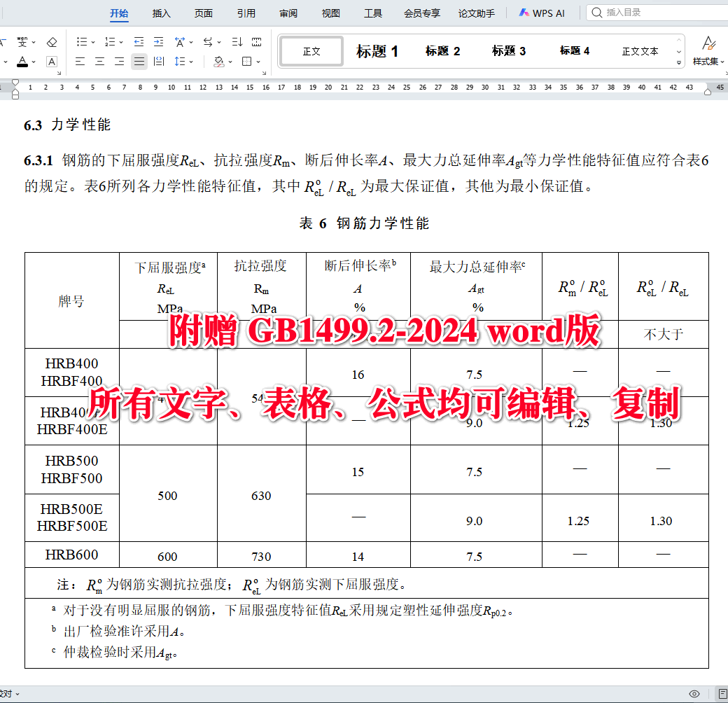The image size is (728, 703).
Task: Click the borders icon
Action: [247, 62]
